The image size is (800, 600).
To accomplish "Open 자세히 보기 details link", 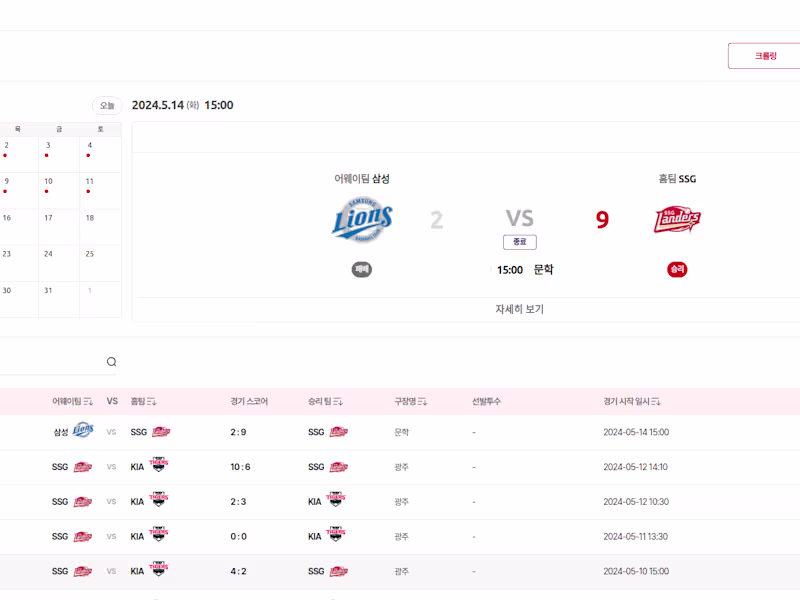I will (x=519, y=309).
